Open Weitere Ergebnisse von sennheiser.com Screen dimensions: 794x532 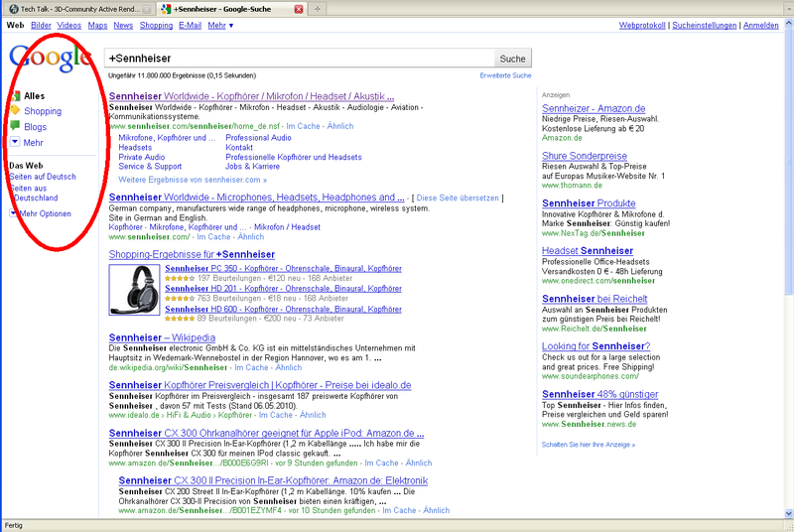click(x=193, y=180)
